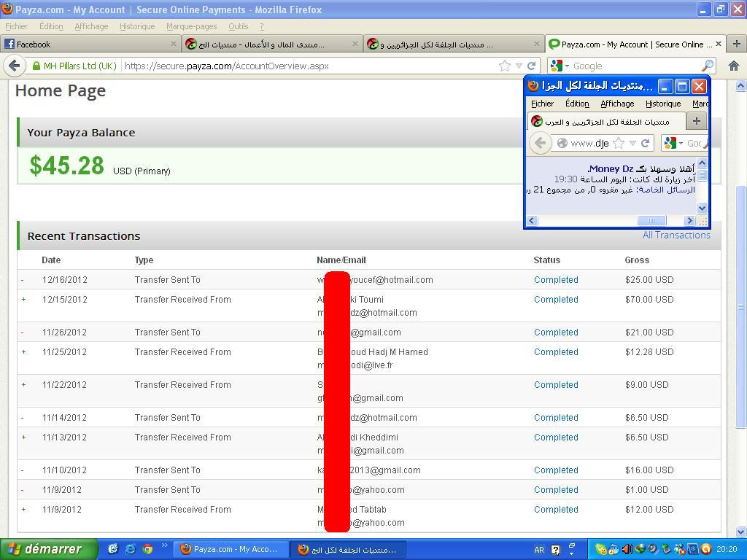The image size is (747, 560).
Task: Open a new tab with plus button
Action: (737, 44)
